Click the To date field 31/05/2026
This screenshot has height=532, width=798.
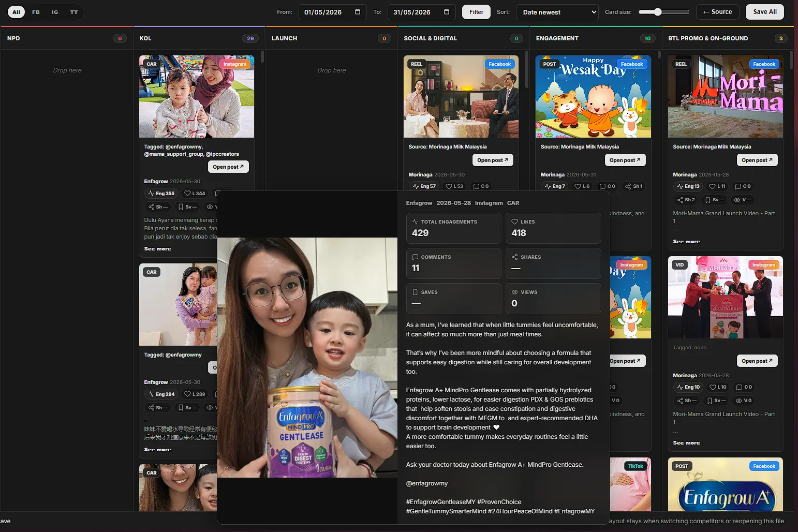[x=421, y=12]
